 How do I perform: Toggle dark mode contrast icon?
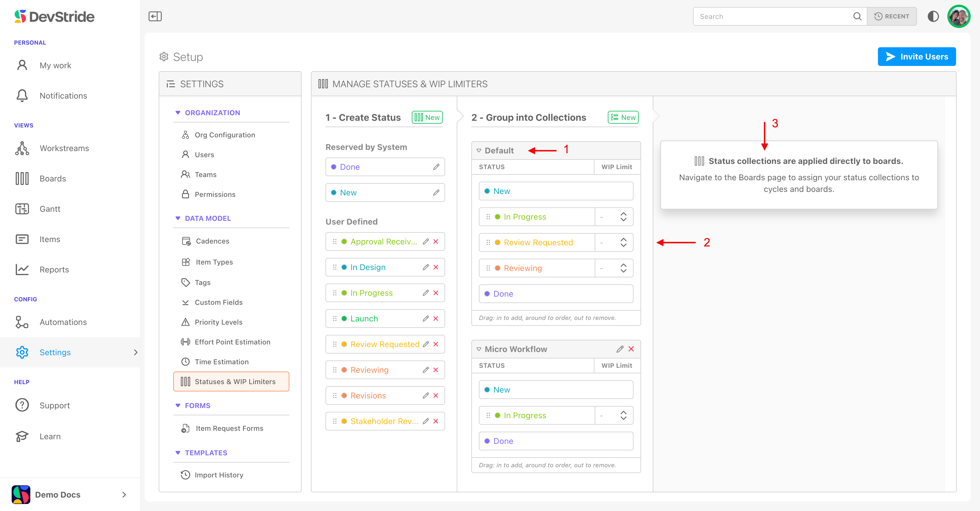[933, 16]
